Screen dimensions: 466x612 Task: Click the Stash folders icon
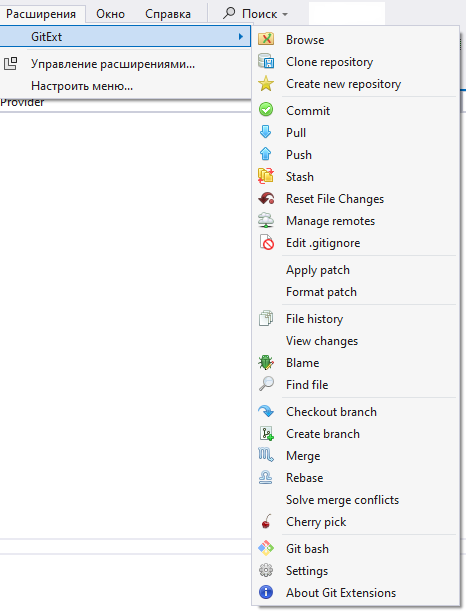point(266,176)
